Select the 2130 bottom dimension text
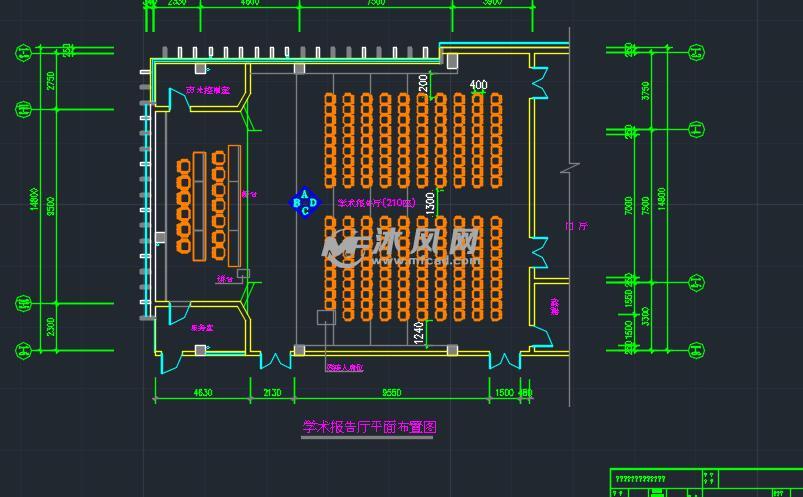Viewport: 803px width, 497px height. 271,393
